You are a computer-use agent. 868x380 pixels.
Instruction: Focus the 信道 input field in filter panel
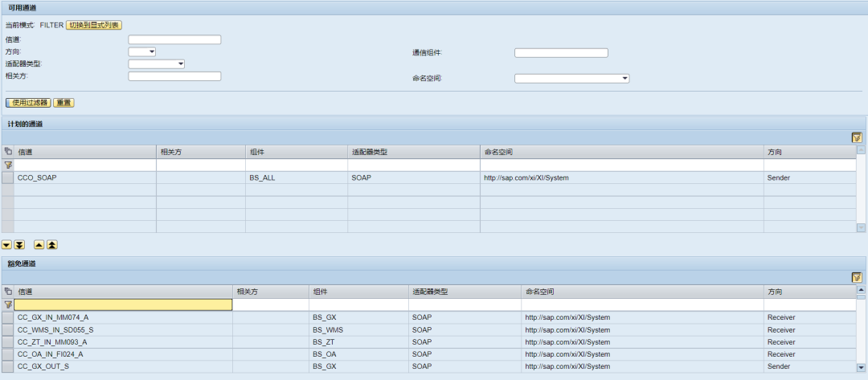pos(175,39)
